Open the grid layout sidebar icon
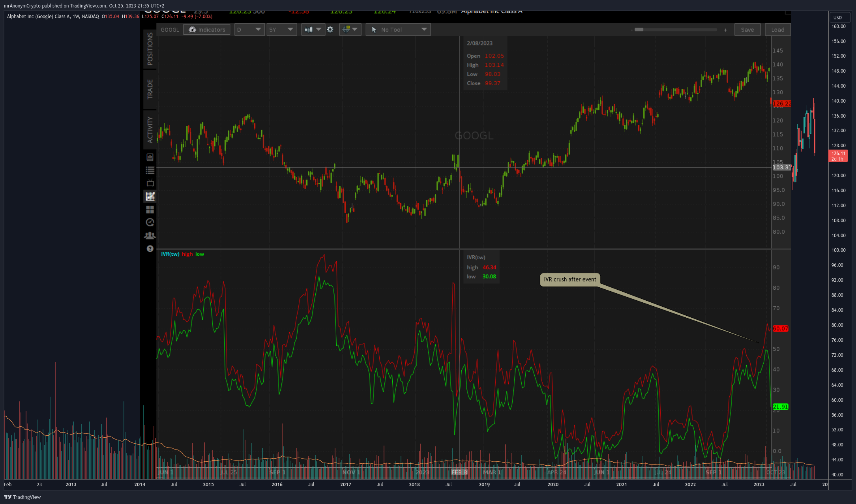The image size is (856, 504). (x=150, y=209)
